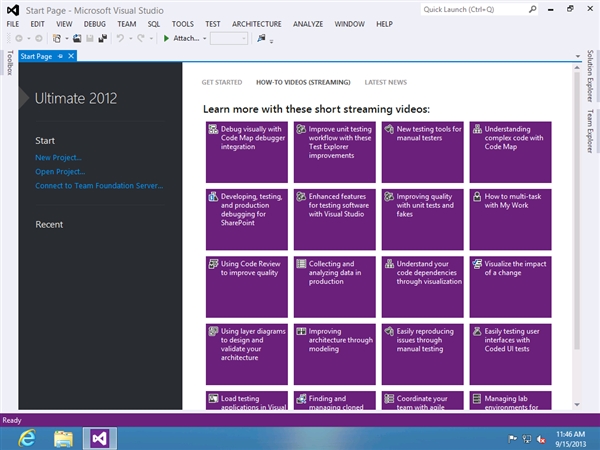Open the ARCHITECTURE menu
Viewport: 600px width, 450px height.
pos(256,24)
